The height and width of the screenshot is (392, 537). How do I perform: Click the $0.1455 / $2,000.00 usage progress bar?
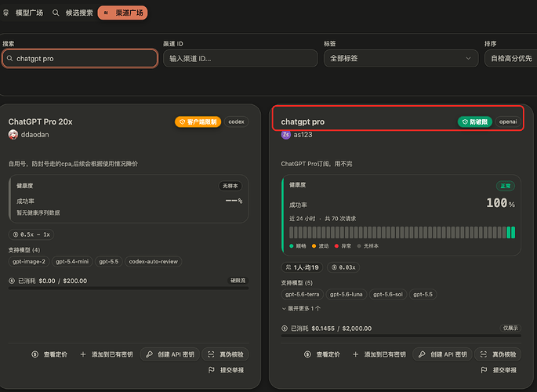[x=401, y=336]
